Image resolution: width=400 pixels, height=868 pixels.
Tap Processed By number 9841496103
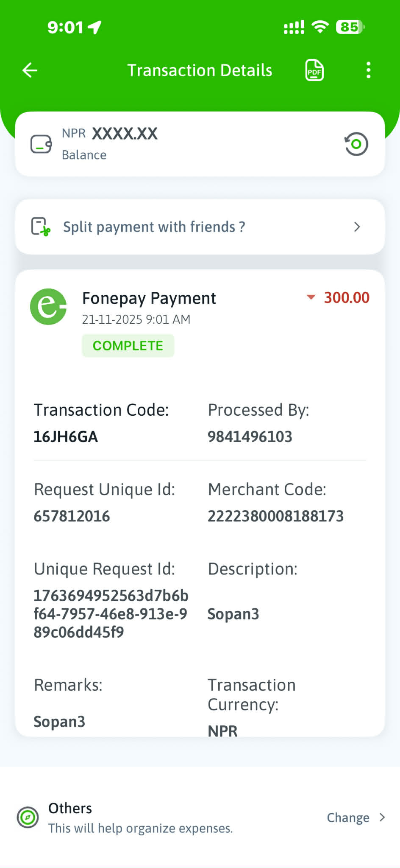coord(250,437)
